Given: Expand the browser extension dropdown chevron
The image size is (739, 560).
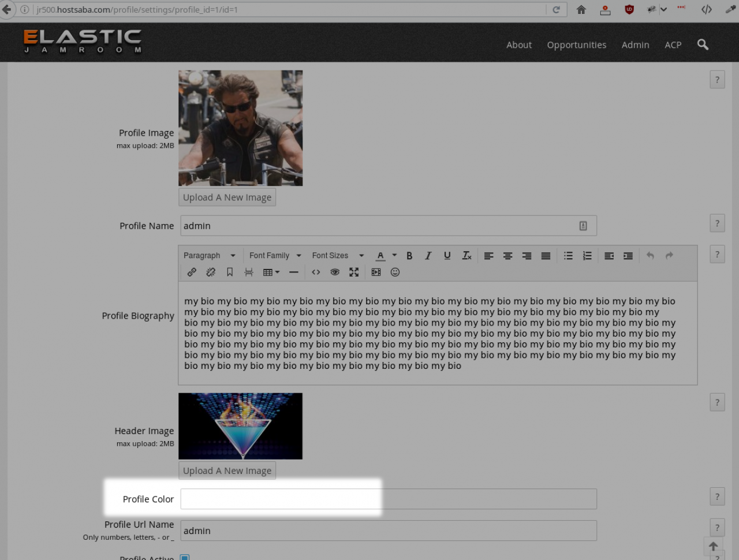Looking at the screenshot, I should 663,9.
